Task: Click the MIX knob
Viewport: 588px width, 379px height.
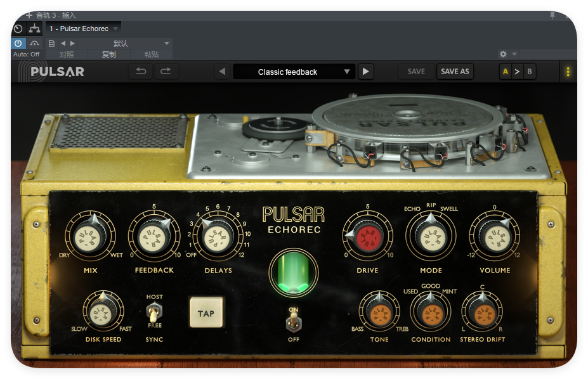Action: (90, 236)
